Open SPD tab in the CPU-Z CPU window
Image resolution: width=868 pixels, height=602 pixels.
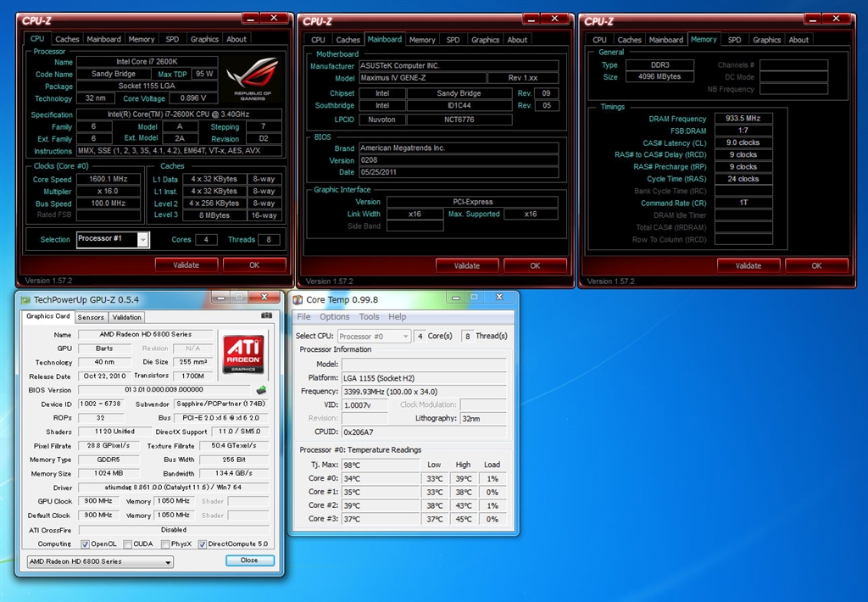pos(172,39)
